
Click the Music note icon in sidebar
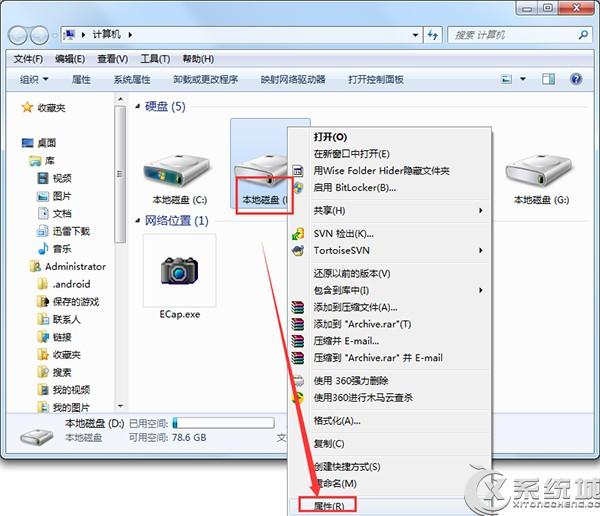pos(43,248)
